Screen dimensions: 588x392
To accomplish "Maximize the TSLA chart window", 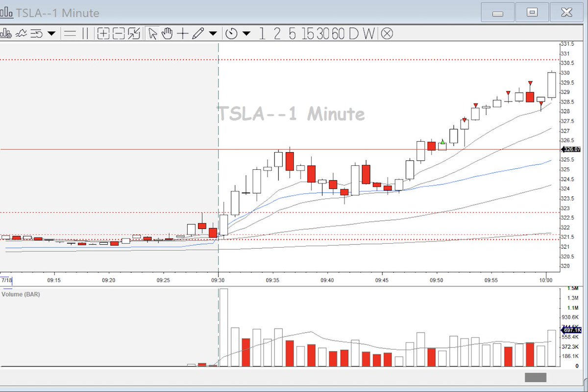I will click(x=533, y=12).
